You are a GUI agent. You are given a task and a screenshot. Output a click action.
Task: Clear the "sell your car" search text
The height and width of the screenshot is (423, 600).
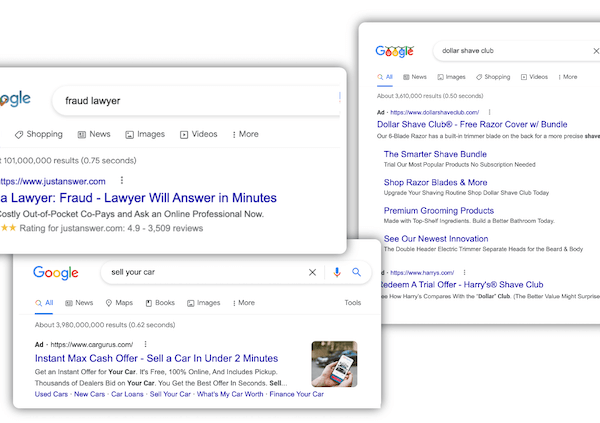[x=312, y=272]
